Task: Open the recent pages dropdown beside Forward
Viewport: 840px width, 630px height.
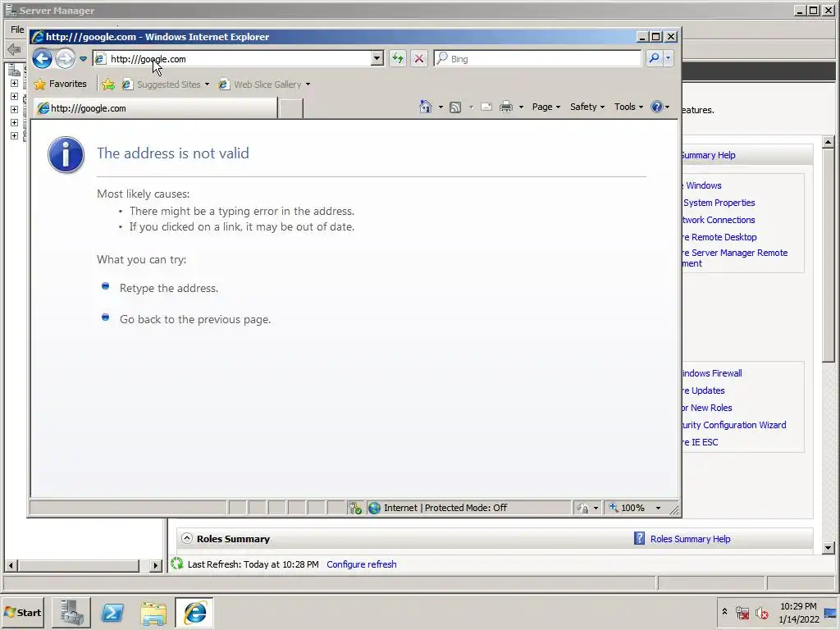Action: point(83,59)
